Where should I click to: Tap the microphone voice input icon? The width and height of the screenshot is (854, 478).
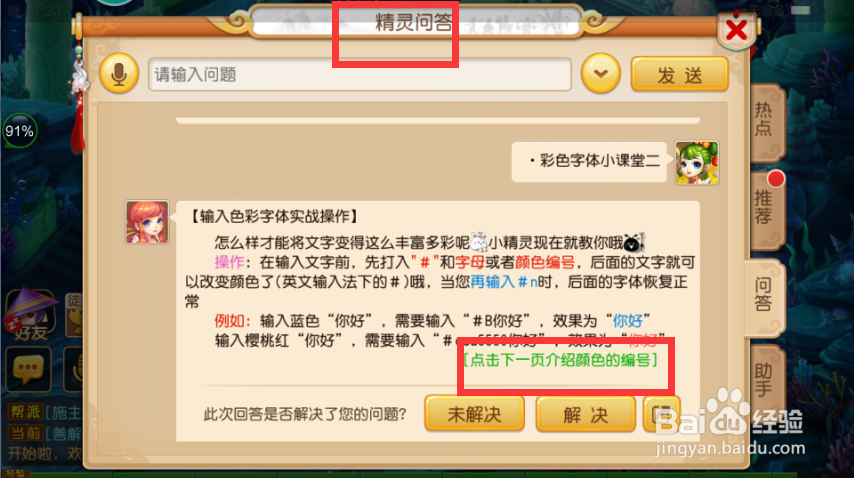click(x=119, y=73)
